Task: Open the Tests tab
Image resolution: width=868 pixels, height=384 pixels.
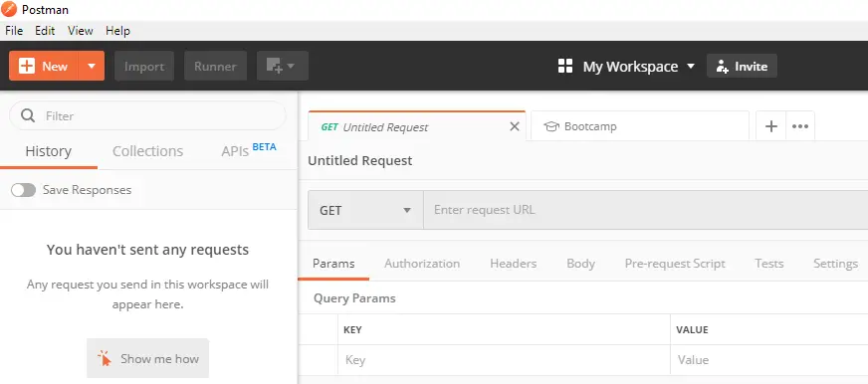Action: click(x=768, y=264)
